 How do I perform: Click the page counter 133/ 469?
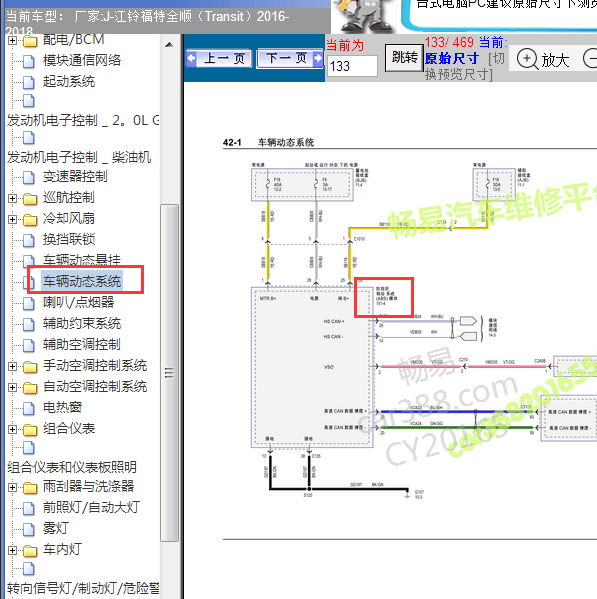tap(449, 42)
